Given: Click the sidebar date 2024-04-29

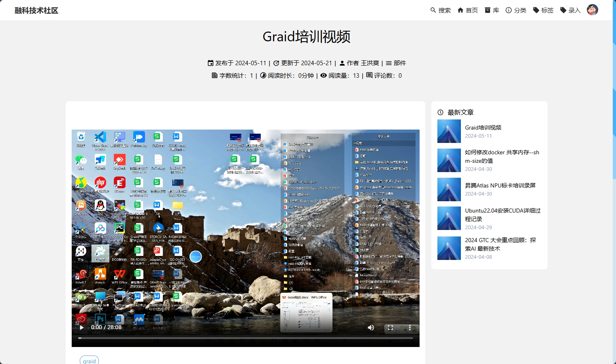Looking at the screenshot, I should [x=478, y=227].
